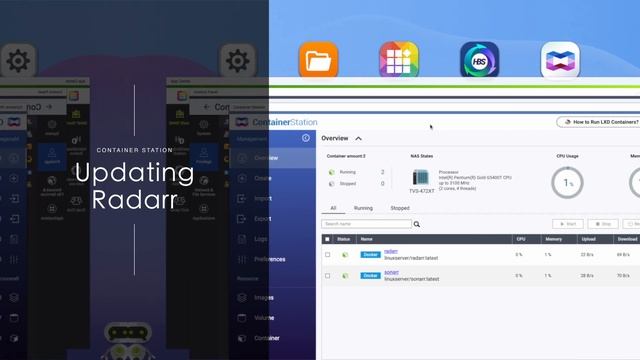Launch the HBS backup desktop icon
640x360 pixels.
[479, 60]
